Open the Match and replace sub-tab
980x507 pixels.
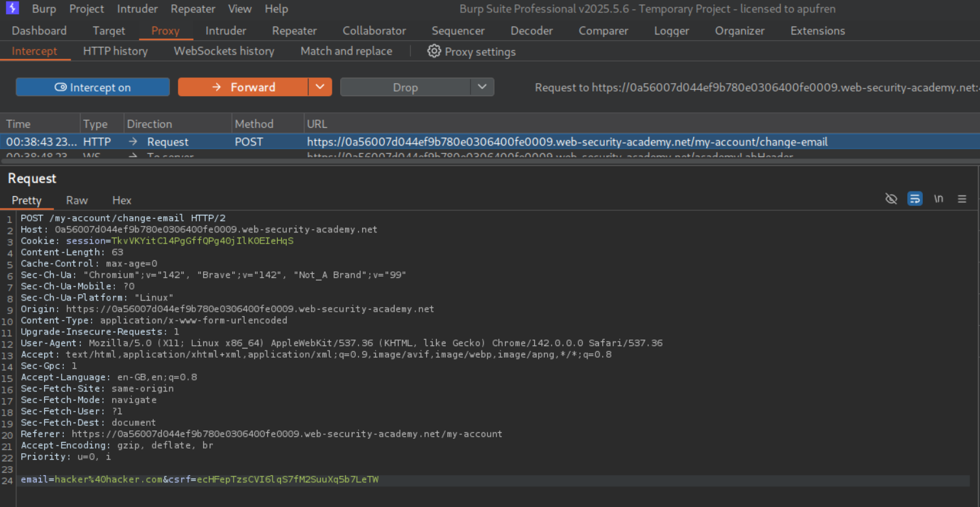point(346,51)
